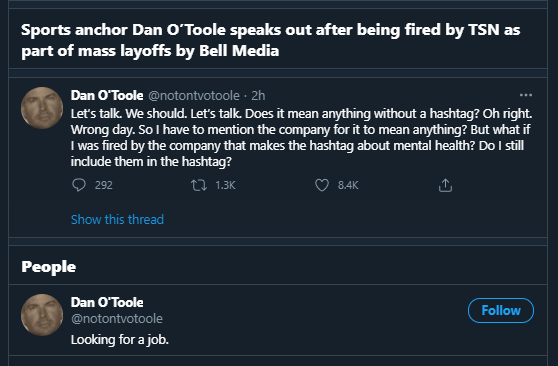Follow Dan O'Toole with the Follow button
Viewport: 558px width, 366px height.
point(501,310)
